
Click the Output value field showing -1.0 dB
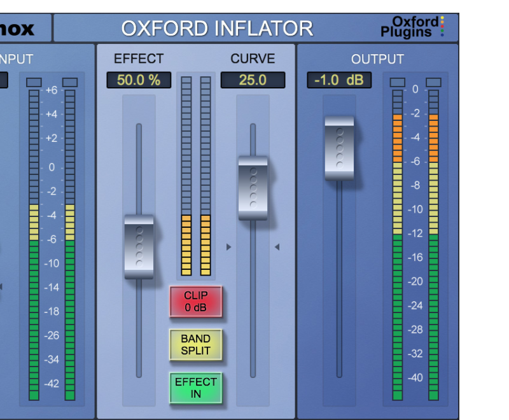pos(338,80)
